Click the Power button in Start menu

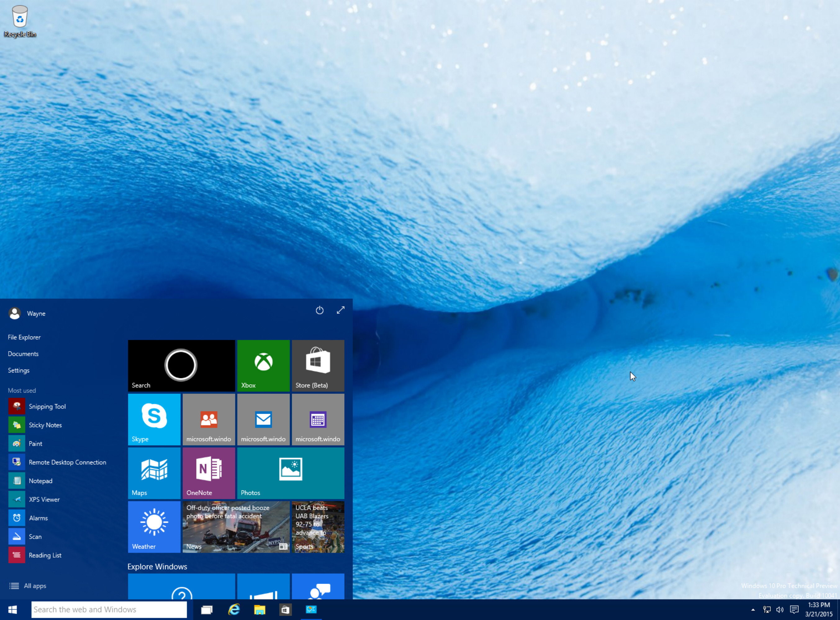[319, 310]
